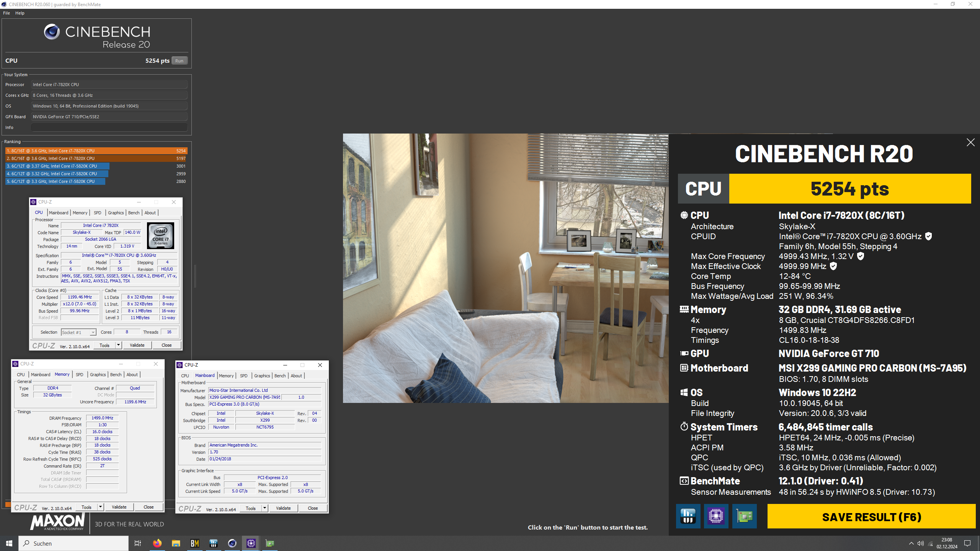Open the Socket #1 selection dropdown
Viewport: 980px width, 551px height.
pyautogui.click(x=78, y=332)
